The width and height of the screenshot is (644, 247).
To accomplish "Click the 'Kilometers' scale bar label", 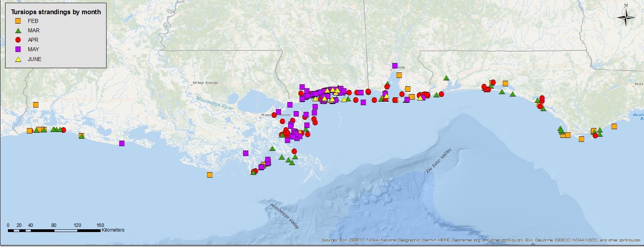I will coord(113,230).
